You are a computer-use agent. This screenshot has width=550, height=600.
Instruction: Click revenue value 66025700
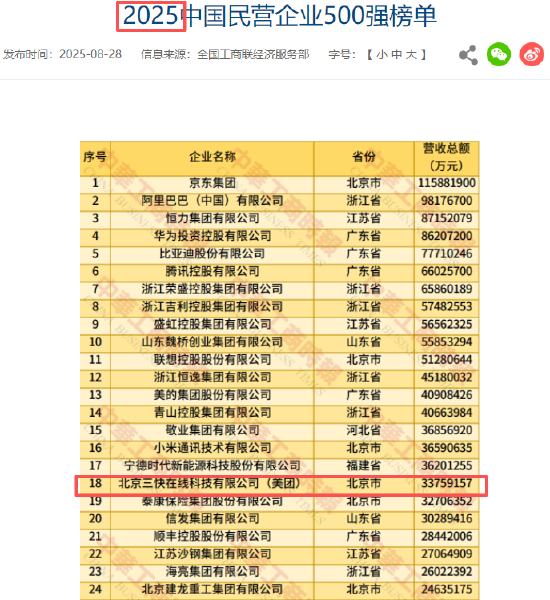point(447,271)
